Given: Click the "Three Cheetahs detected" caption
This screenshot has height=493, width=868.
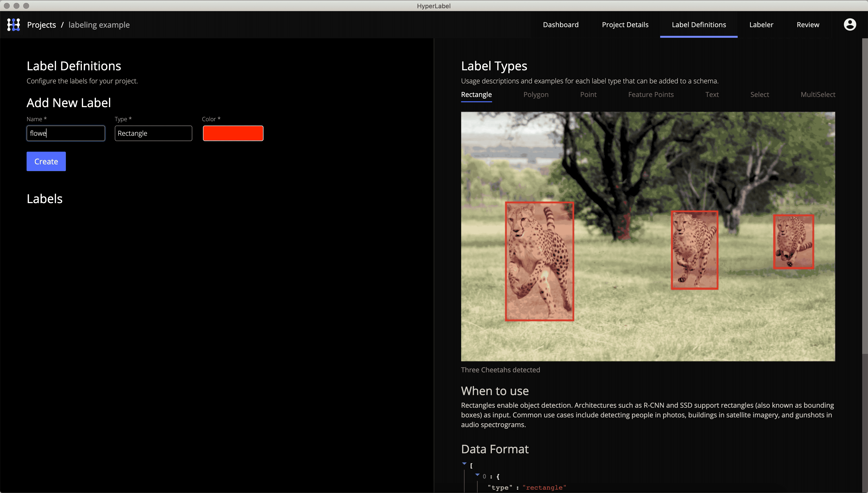Looking at the screenshot, I should click(x=500, y=370).
